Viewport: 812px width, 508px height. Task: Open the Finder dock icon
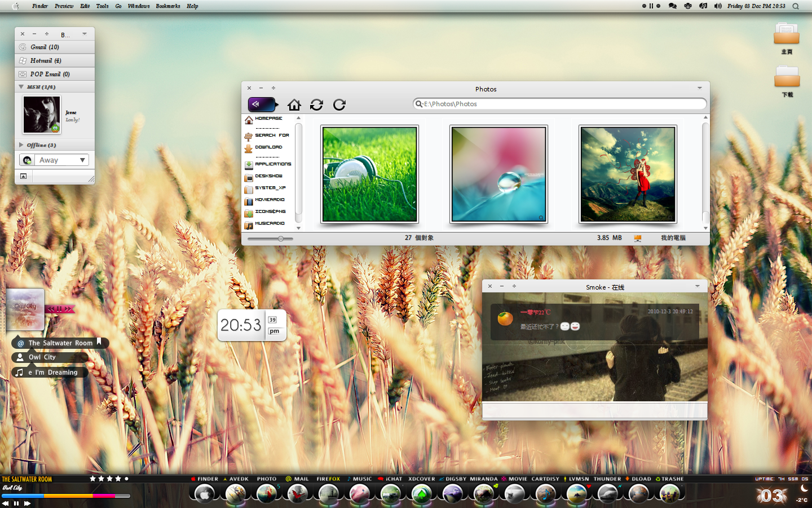(x=204, y=494)
